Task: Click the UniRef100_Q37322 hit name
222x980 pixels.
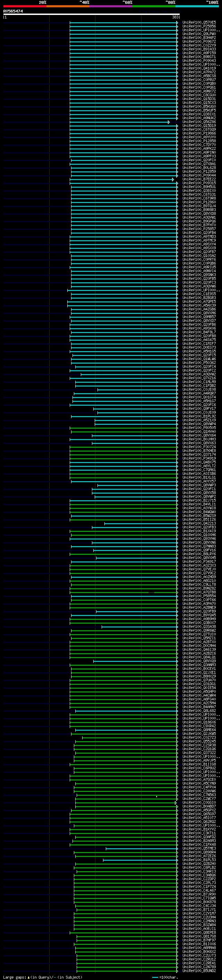Action: pyautogui.click(x=199, y=753)
